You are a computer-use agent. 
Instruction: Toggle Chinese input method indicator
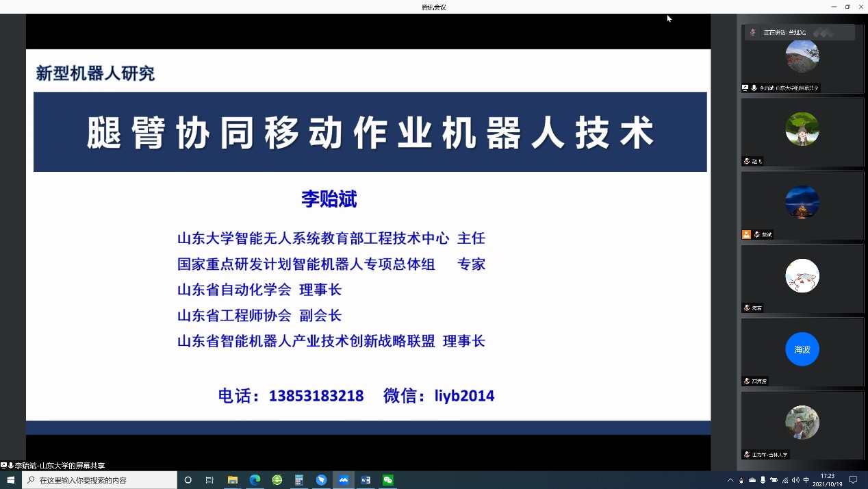point(806,480)
